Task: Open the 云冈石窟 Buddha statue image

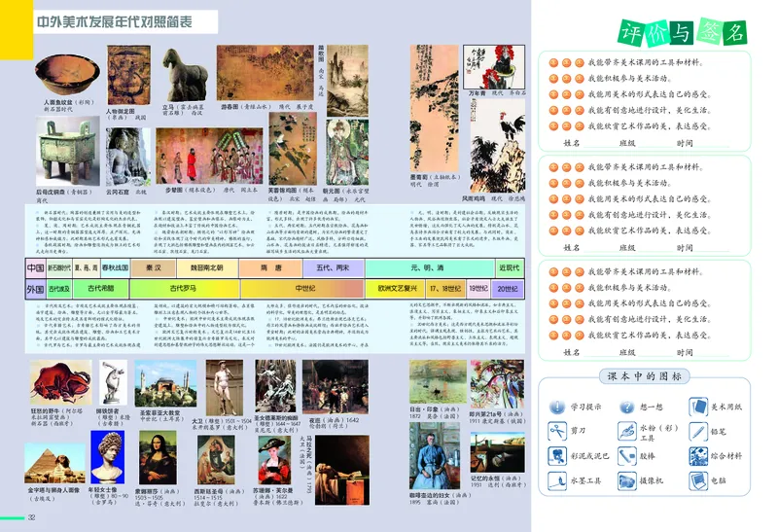Action: point(127,158)
